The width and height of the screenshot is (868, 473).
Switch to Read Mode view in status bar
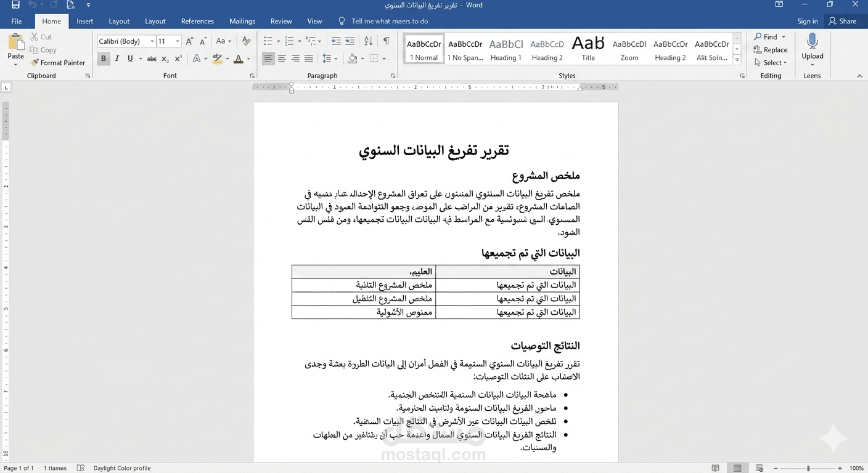point(715,468)
